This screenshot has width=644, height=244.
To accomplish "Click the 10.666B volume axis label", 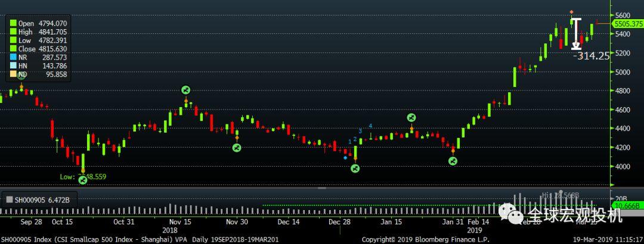I will point(628,205).
